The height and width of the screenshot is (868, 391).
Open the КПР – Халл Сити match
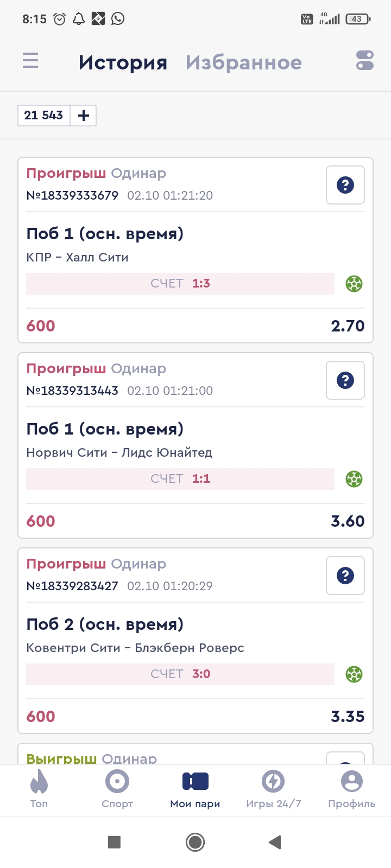coord(78,257)
